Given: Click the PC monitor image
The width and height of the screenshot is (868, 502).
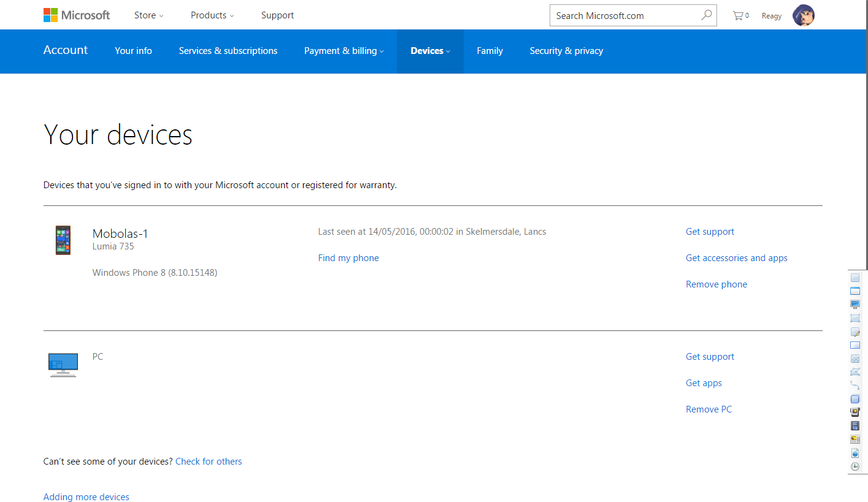Looking at the screenshot, I should pos(63,365).
